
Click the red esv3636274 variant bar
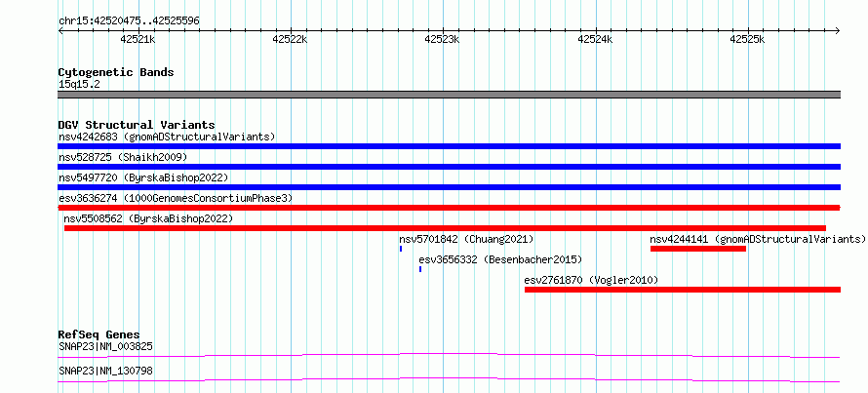pyautogui.click(x=449, y=208)
